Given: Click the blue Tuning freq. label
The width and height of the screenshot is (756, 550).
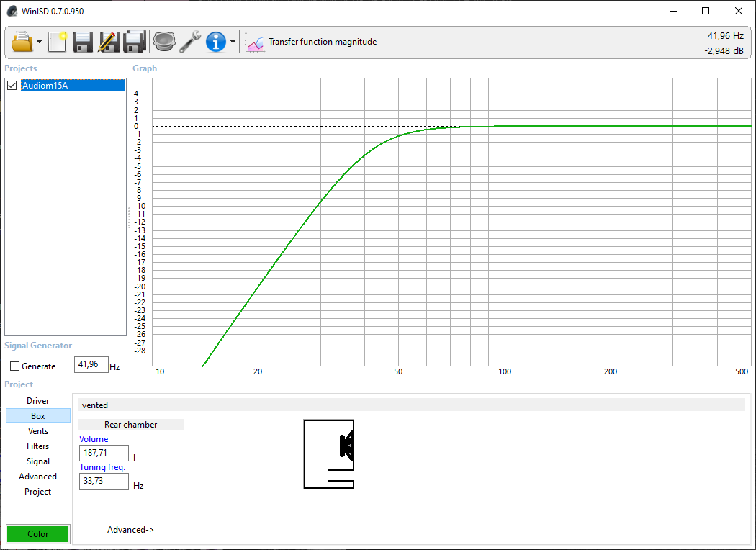Looking at the screenshot, I should 102,467.
